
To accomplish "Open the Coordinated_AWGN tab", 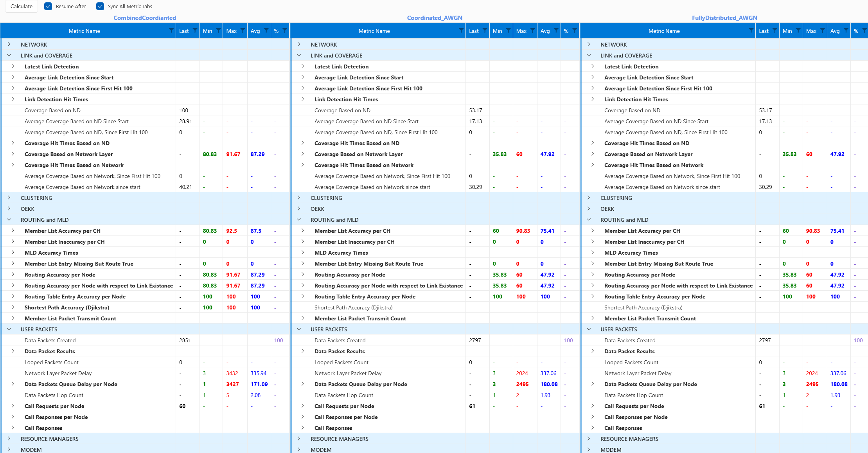I will pyautogui.click(x=435, y=18).
